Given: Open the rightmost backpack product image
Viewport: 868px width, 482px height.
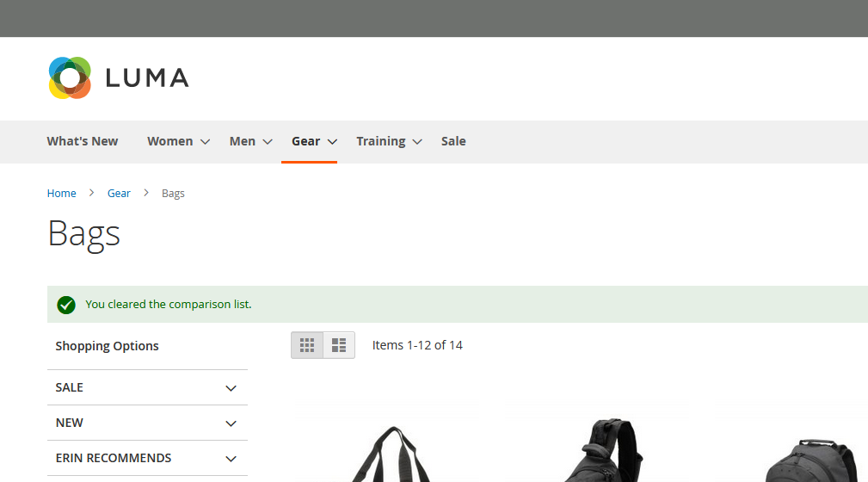Looking at the screenshot, I should [813, 460].
